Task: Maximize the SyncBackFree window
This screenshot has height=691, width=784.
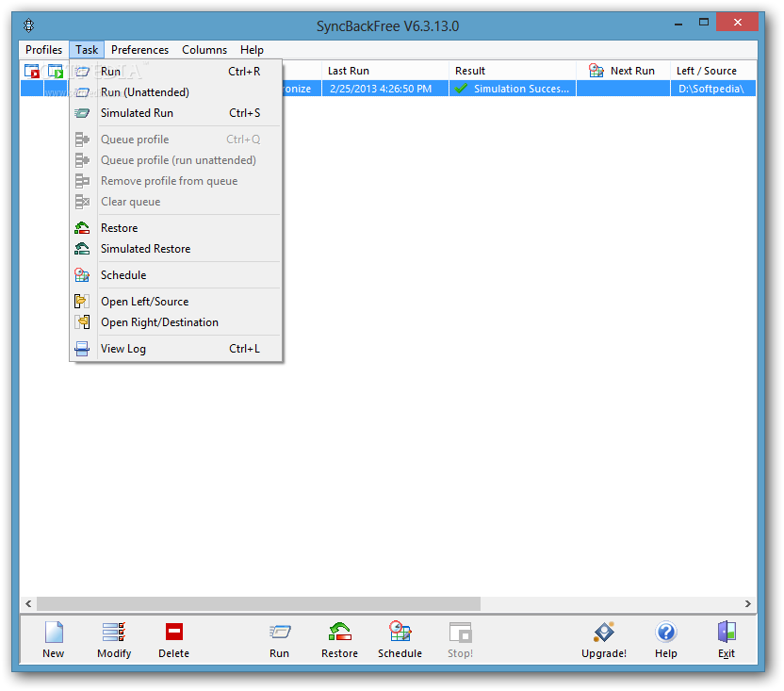Action: point(704,23)
